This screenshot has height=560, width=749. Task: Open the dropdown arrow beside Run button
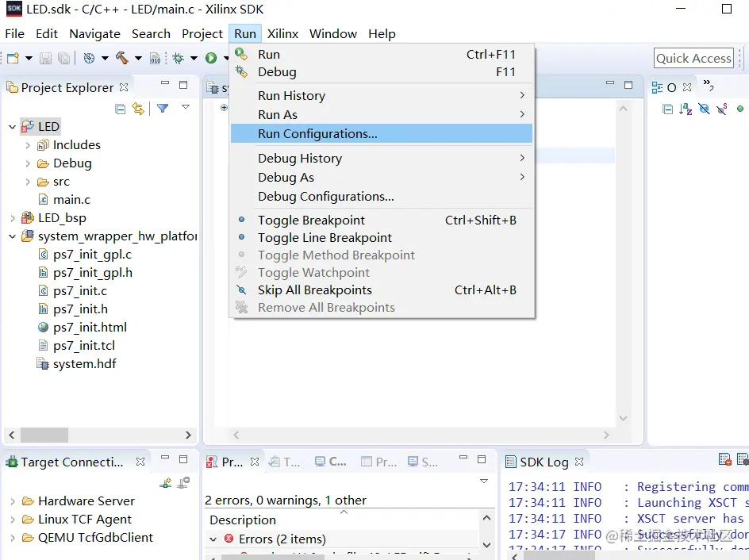[x=226, y=58]
